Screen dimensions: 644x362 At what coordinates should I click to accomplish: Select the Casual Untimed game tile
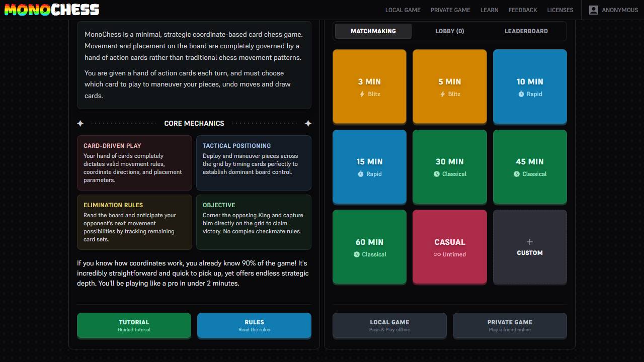pyautogui.click(x=450, y=247)
